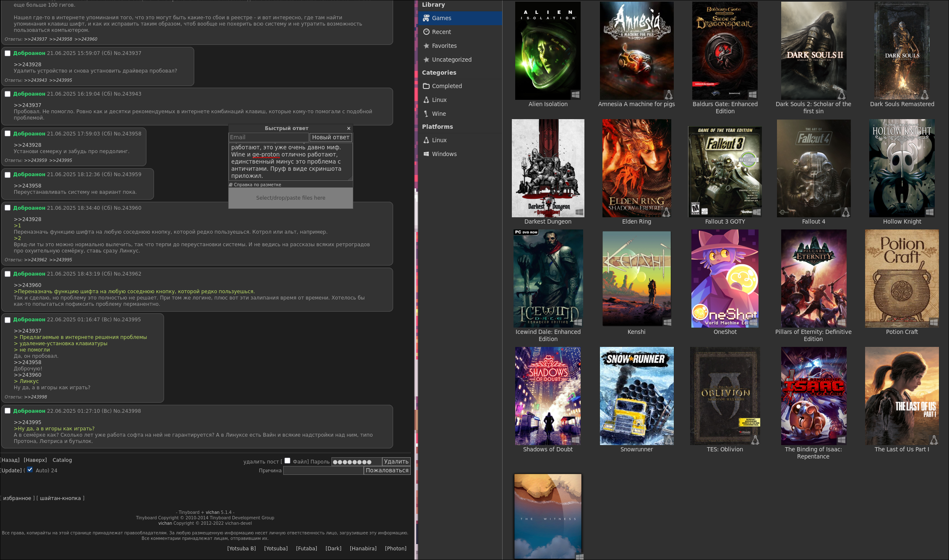The image size is (949, 560).
Task: Select the Amnesia A machine for pigs cover
Action: 636,51
